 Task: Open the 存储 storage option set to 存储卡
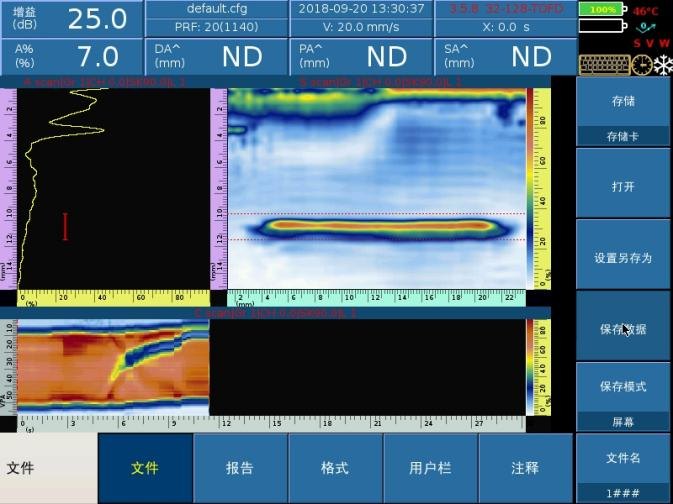623,112
